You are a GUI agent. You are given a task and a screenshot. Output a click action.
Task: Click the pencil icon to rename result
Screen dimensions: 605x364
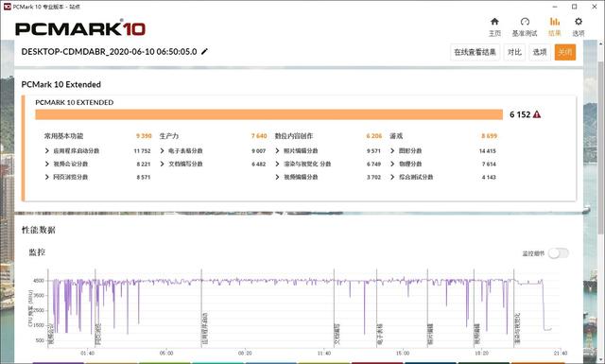point(204,51)
